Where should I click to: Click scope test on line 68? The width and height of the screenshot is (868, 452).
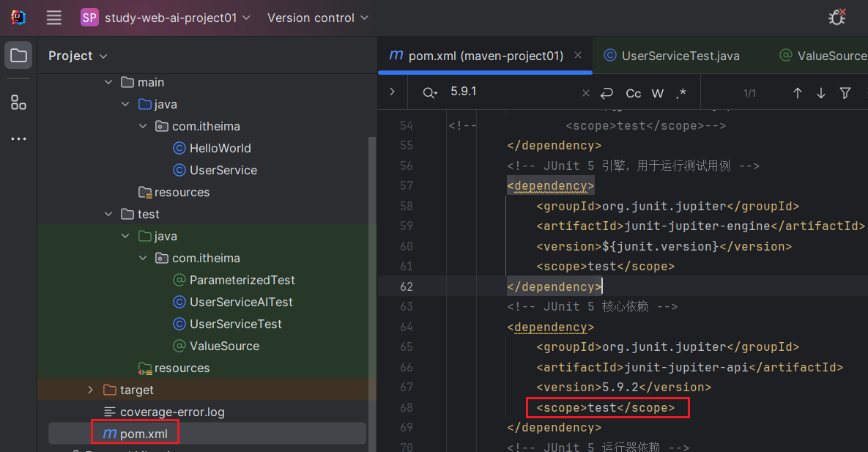point(605,408)
